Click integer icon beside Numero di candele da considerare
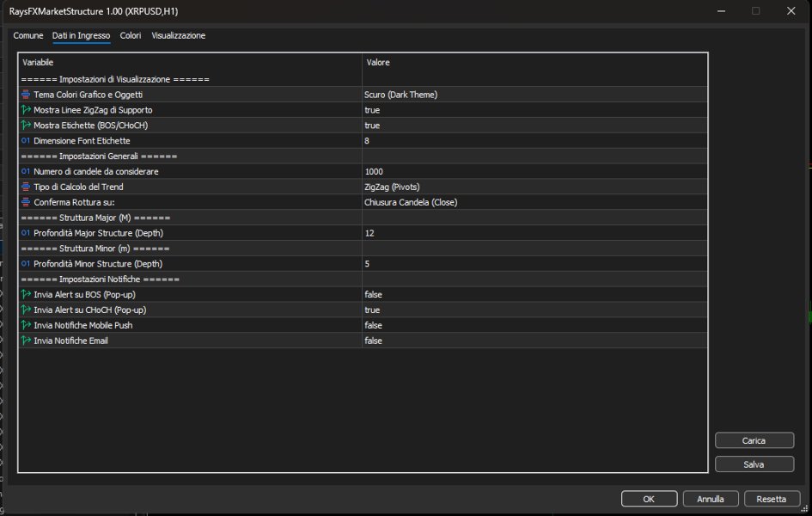Viewport: 812px width, 516px height. click(x=26, y=171)
